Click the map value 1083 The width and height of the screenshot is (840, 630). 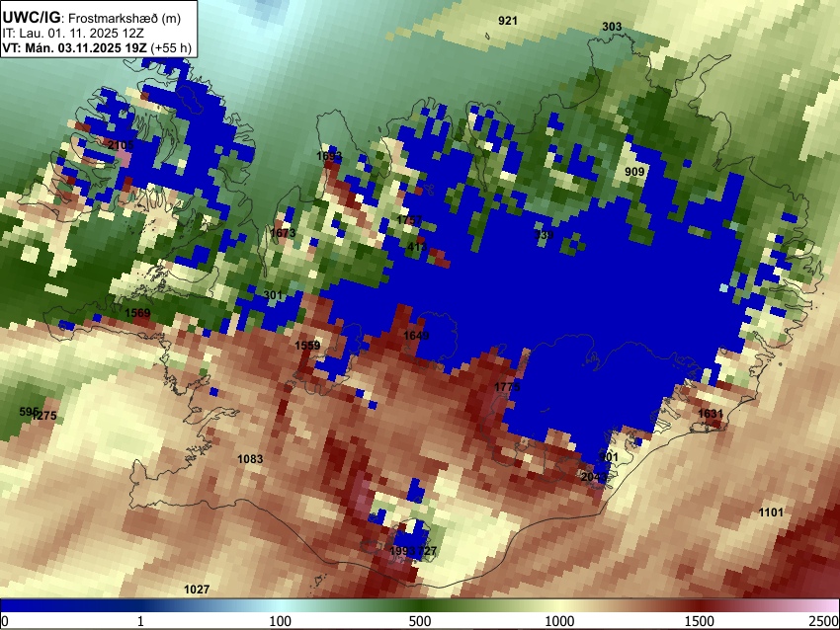pyautogui.click(x=250, y=459)
